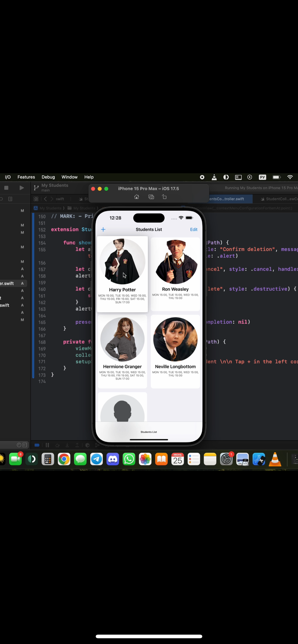Open VLC from the Dock
The height and width of the screenshot is (644, 298).
click(275, 459)
